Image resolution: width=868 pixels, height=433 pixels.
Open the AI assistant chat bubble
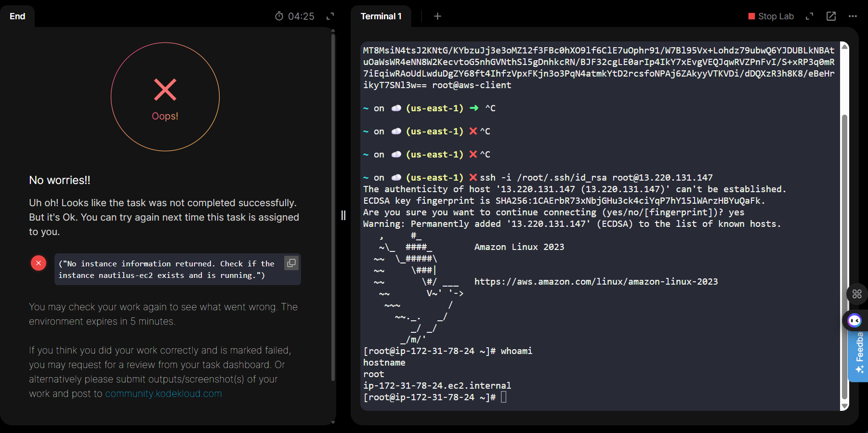[x=855, y=320]
